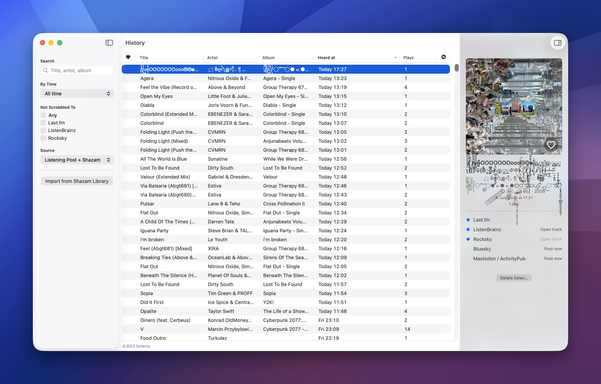Click the Last.fm blue status dot

tap(468, 220)
